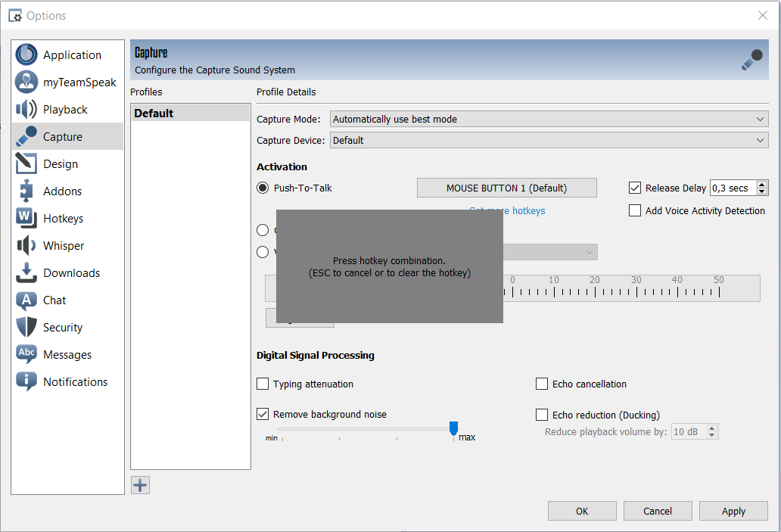This screenshot has width=781, height=532.
Task: Click the Cancel button
Action: tap(658, 511)
